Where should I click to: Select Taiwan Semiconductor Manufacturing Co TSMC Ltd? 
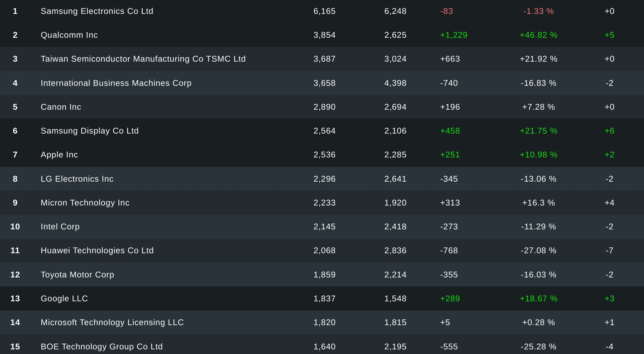coord(143,59)
